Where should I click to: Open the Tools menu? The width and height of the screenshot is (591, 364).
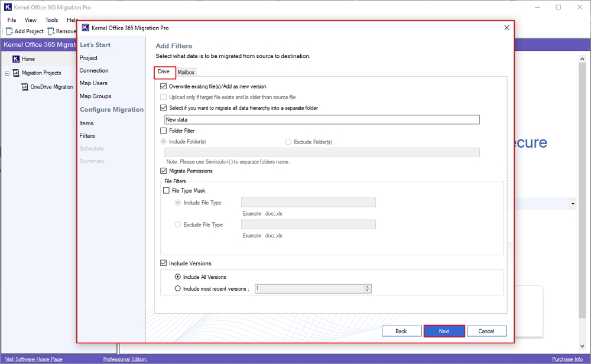pos(51,20)
